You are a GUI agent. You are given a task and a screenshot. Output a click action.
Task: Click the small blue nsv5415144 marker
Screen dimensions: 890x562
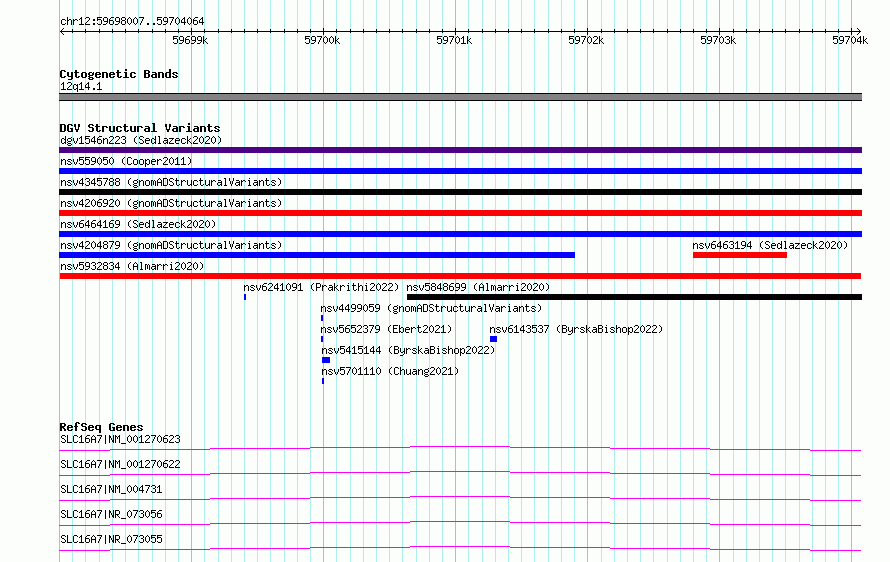[x=326, y=360]
